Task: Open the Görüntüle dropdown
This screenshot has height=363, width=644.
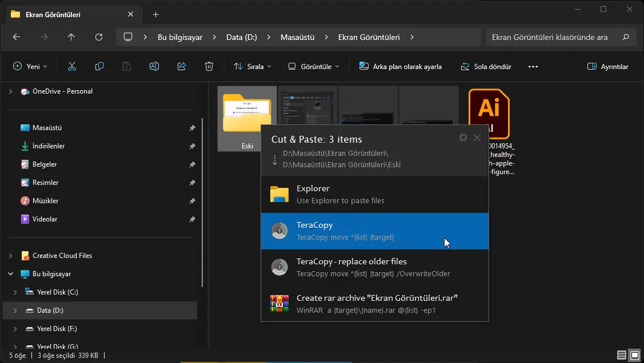Action: coord(313,66)
